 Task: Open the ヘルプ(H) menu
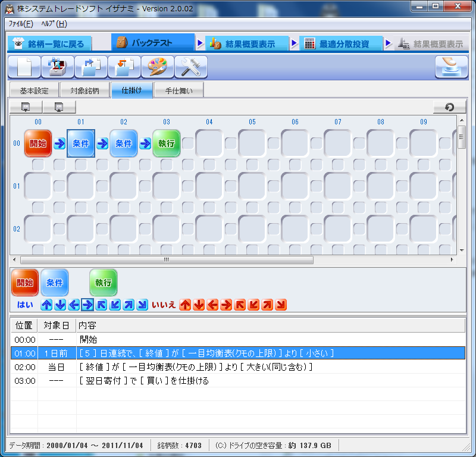point(54,24)
